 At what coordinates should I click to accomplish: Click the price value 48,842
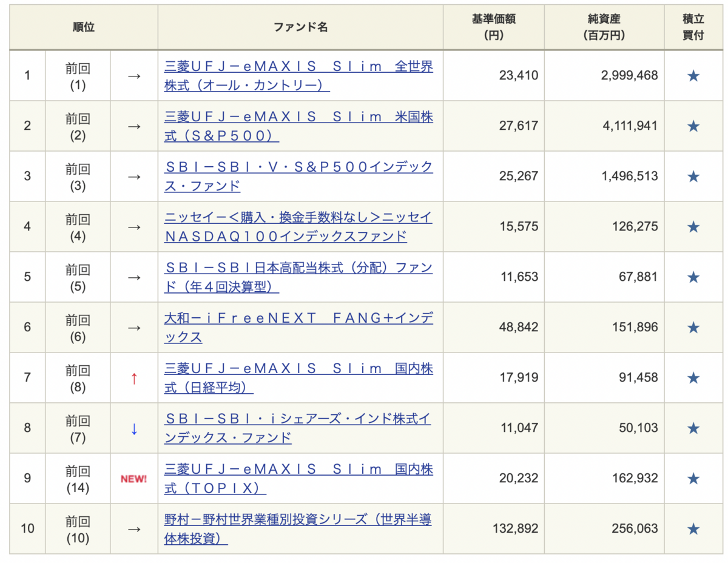[519, 328]
